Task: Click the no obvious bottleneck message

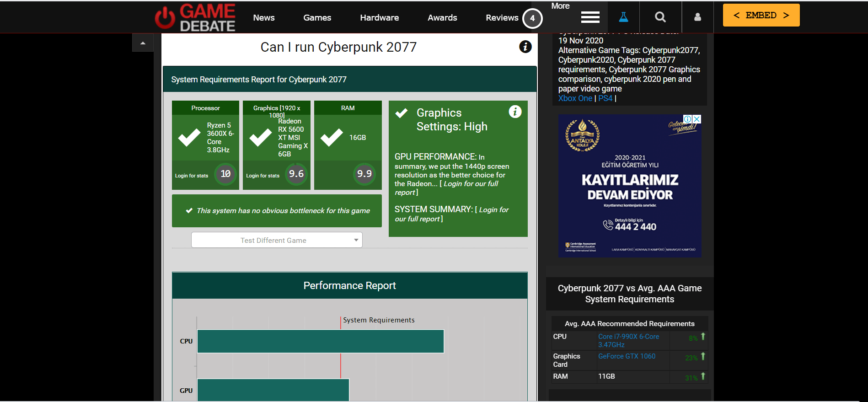Action: click(x=277, y=211)
